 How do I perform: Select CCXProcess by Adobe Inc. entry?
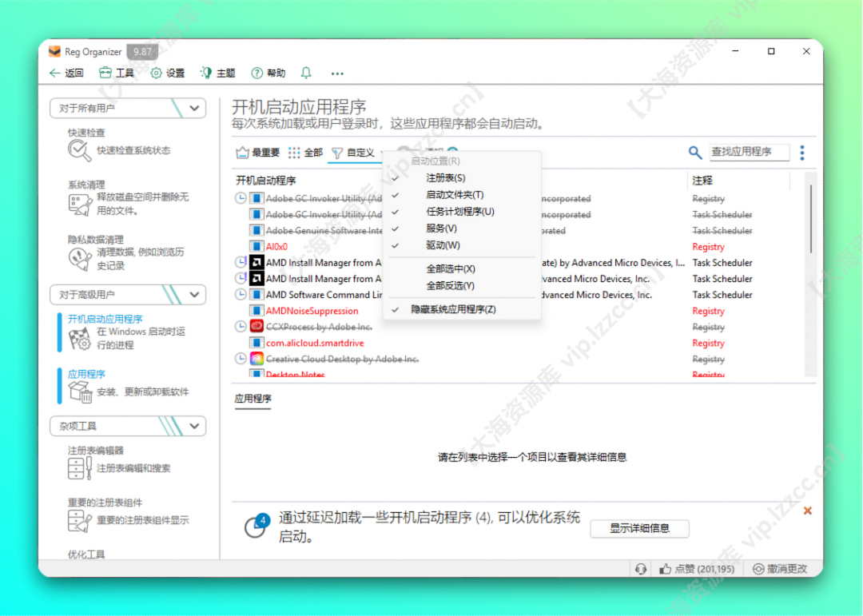coord(319,327)
